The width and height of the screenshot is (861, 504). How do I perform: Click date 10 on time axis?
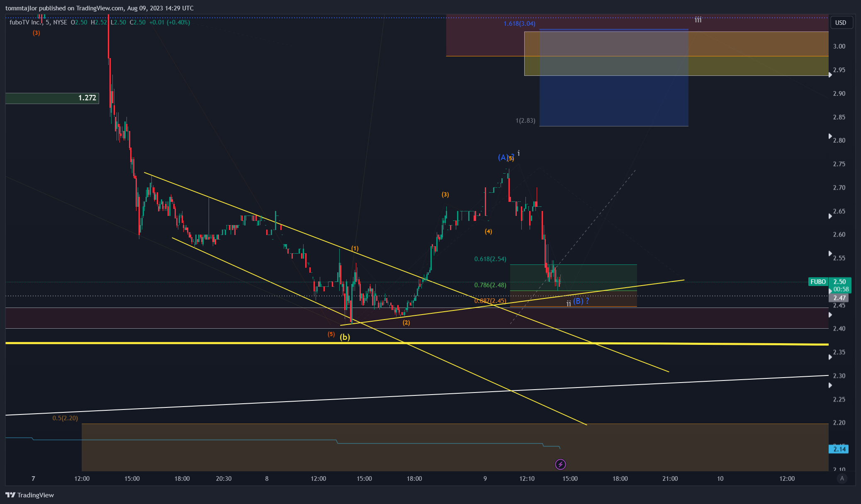[720, 479]
